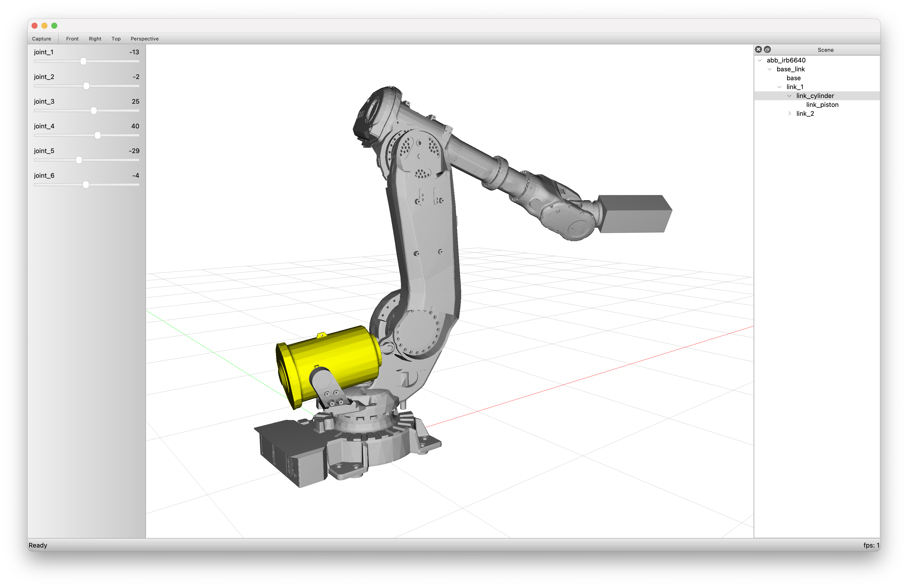
Task: Switch to Top view
Action: (116, 39)
